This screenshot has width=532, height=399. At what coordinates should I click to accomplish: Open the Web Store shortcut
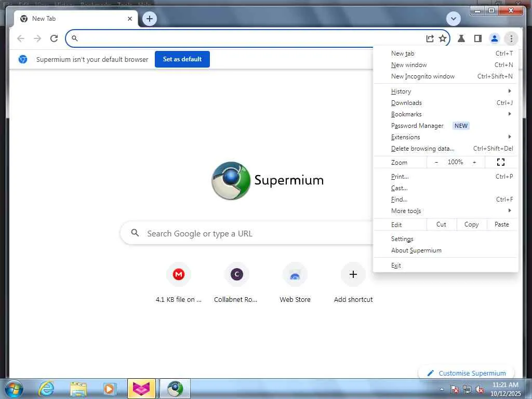(295, 282)
